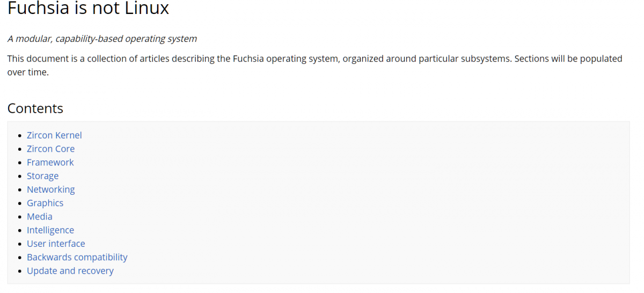Image resolution: width=644 pixels, height=293 pixels.
Task: Select the Media link
Action: (40, 216)
